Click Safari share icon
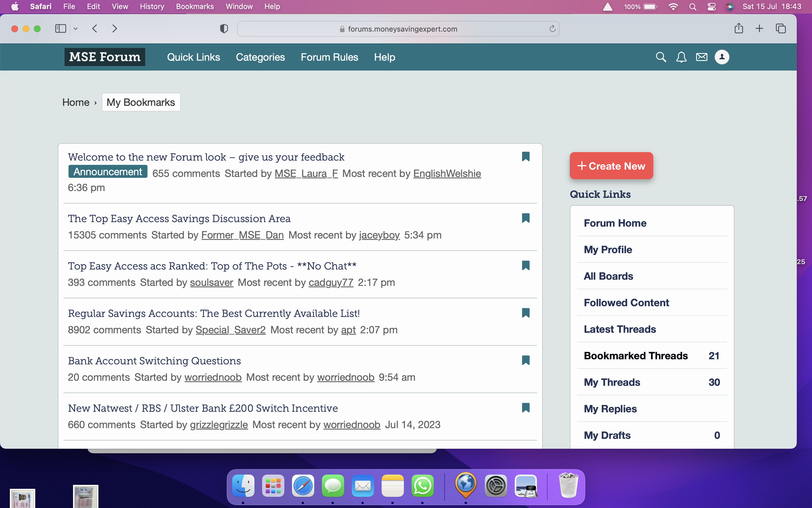The width and height of the screenshot is (812, 508). coord(738,28)
